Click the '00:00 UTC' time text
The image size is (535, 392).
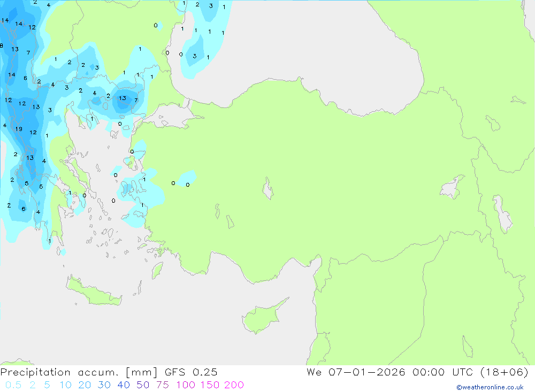(x=442, y=372)
